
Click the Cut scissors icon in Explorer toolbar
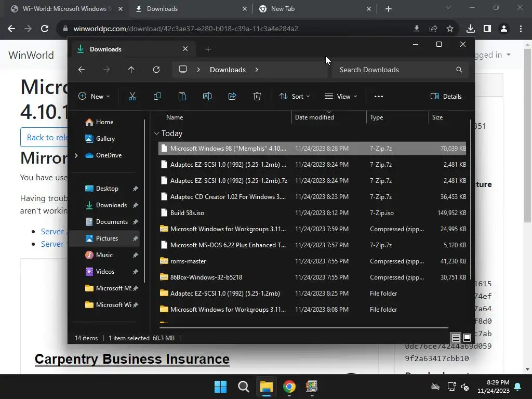point(132,96)
